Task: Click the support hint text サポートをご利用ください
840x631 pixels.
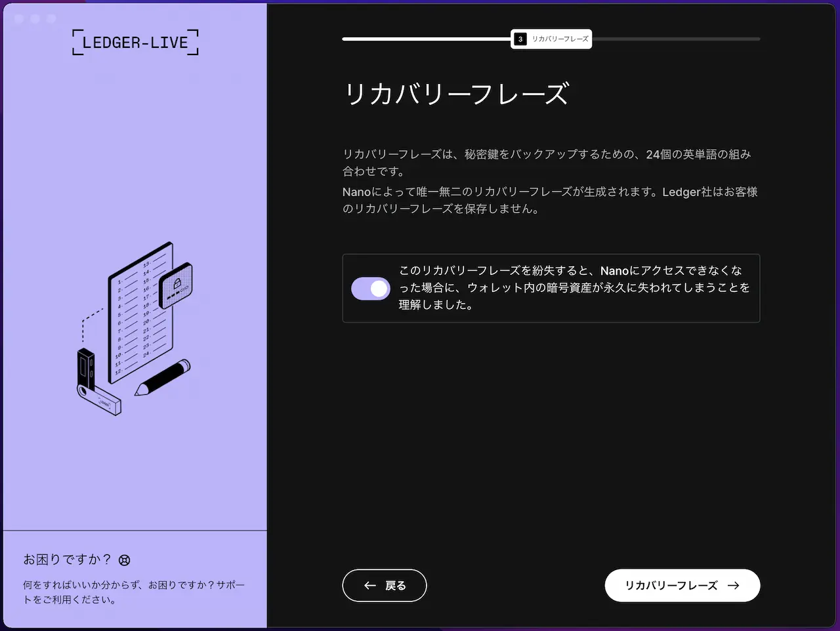Action: 134,592
